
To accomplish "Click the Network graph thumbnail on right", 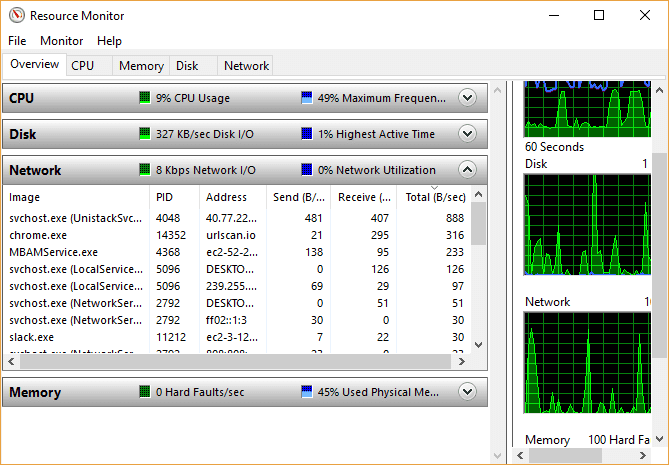I will click(x=586, y=370).
